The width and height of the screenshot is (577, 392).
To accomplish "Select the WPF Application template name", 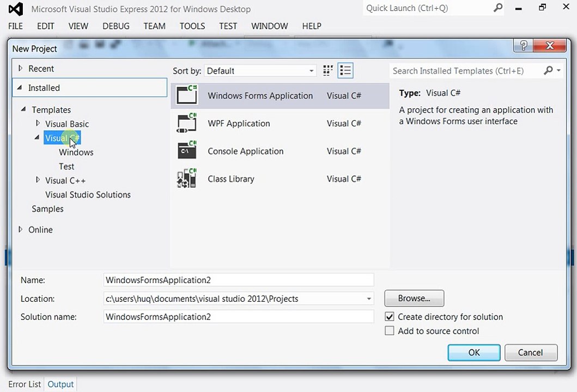I will (x=239, y=123).
